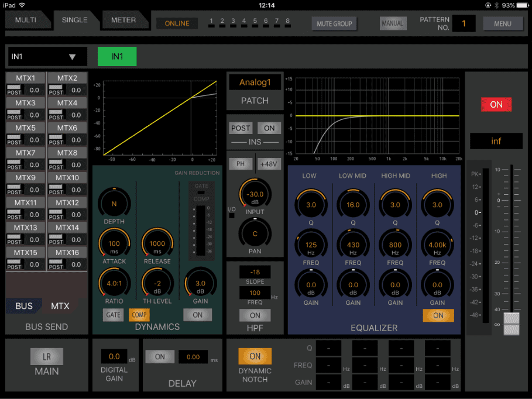The height and width of the screenshot is (399, 532).
Task: Tap the battery status icon
Action: (x=523, y=5)
